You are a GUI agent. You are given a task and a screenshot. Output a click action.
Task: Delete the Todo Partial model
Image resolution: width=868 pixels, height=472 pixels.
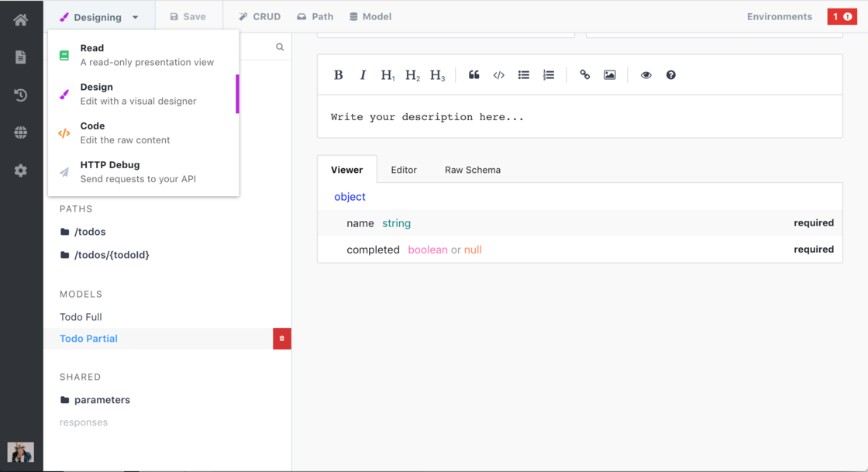pyautogui.click(x=282, y=339)
